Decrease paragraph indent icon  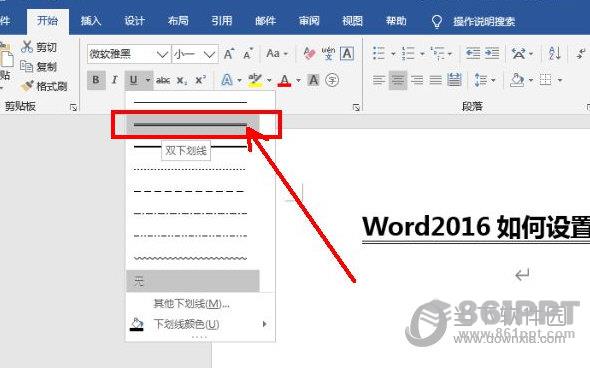point(473,54)
